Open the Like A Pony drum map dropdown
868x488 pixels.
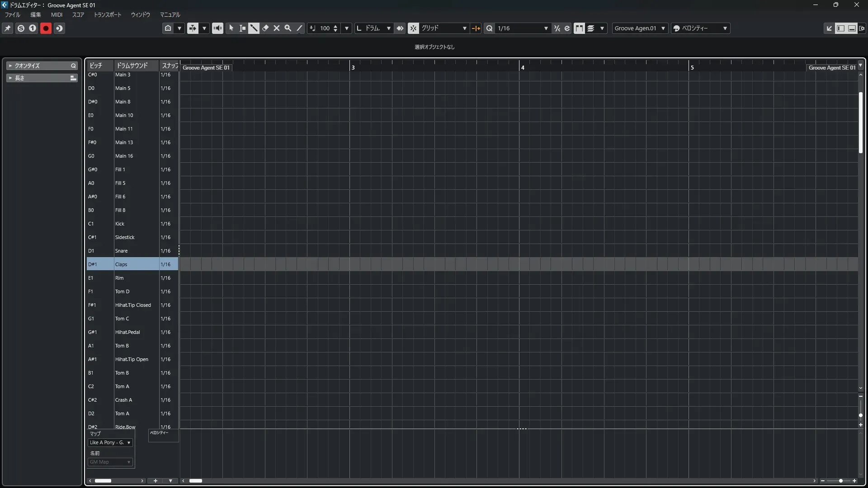point(110,442)
